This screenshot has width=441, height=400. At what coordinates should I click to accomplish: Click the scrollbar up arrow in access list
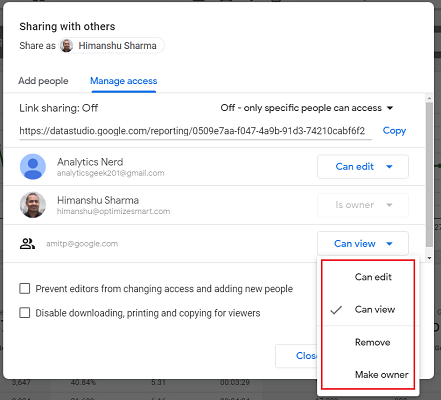tap(429, 98)
